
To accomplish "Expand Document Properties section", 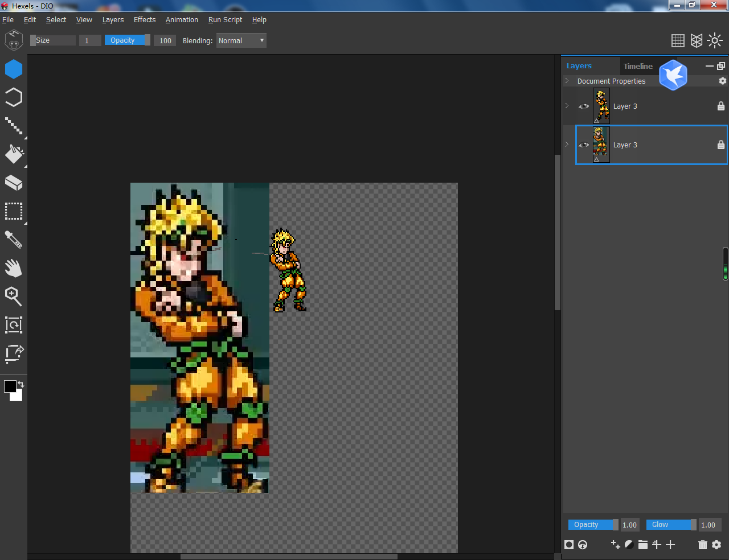I will tap(567, 81).
